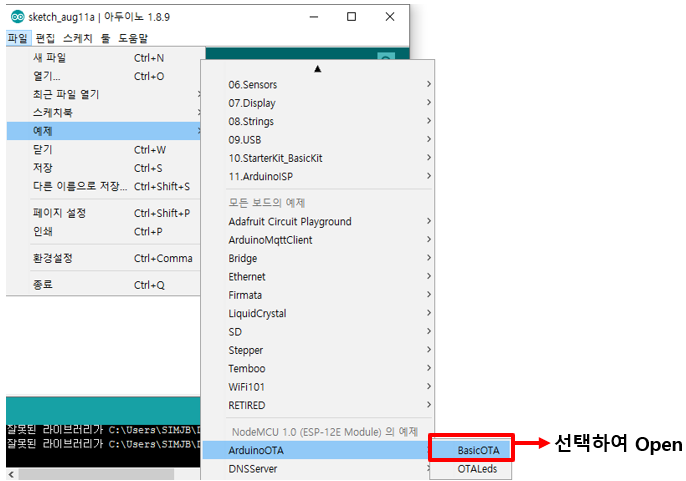Select 다른 이름으로 저장... entry
The width and height of the screenshot is (686, 481).
pos(104,186)
